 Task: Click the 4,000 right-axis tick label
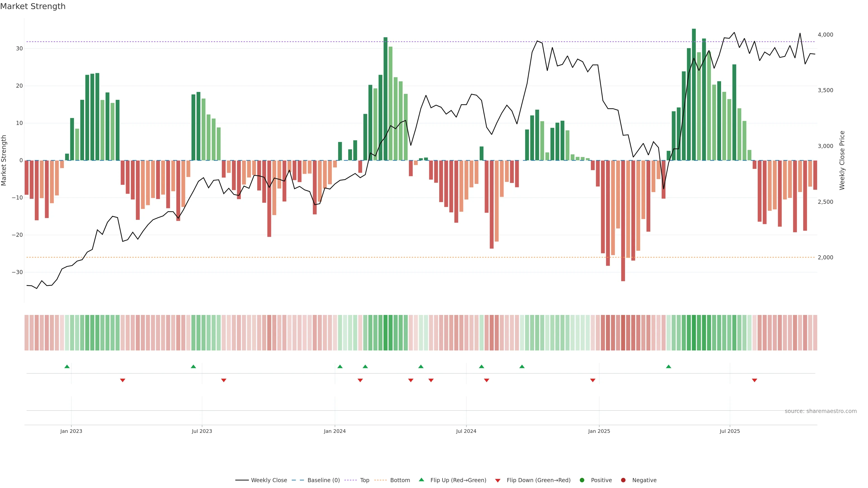825,35
